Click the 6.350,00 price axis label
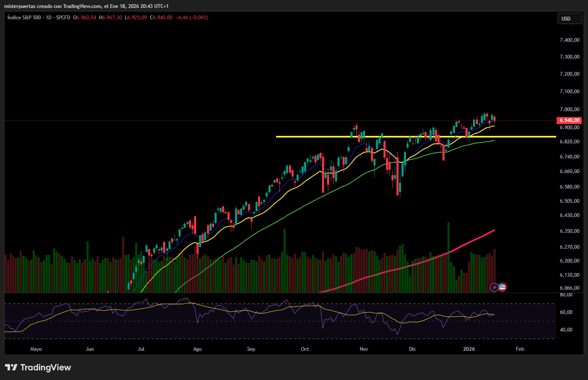The image size is (588, 380). 570,231
